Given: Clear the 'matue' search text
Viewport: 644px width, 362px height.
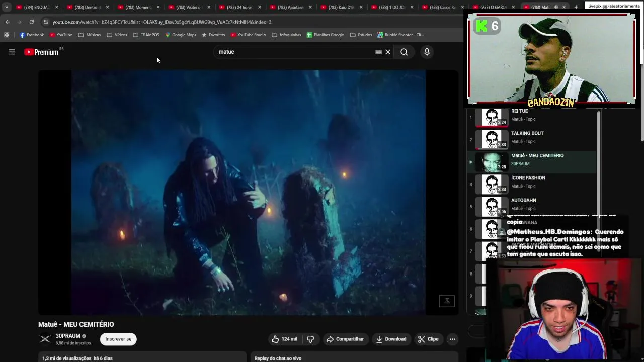Looking at the screenshot, I should click(388, 52).
